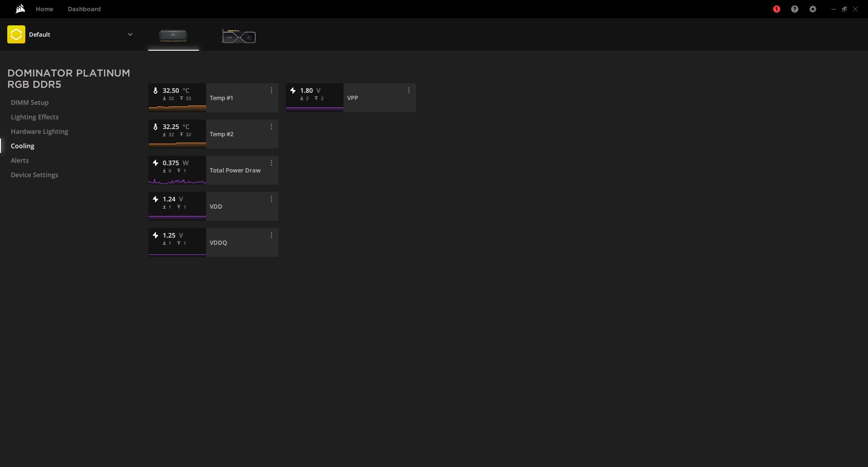Image resolution: width=868 pixels, height=467 pixels.
Task: Click the VPP sensor label
Action: (353, 98)
